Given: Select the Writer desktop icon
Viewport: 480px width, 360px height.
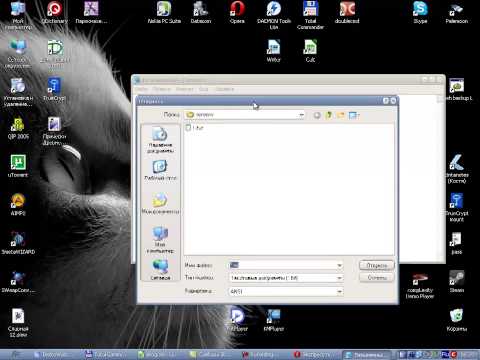Looking at the screenshot, I should click(274, 51).
